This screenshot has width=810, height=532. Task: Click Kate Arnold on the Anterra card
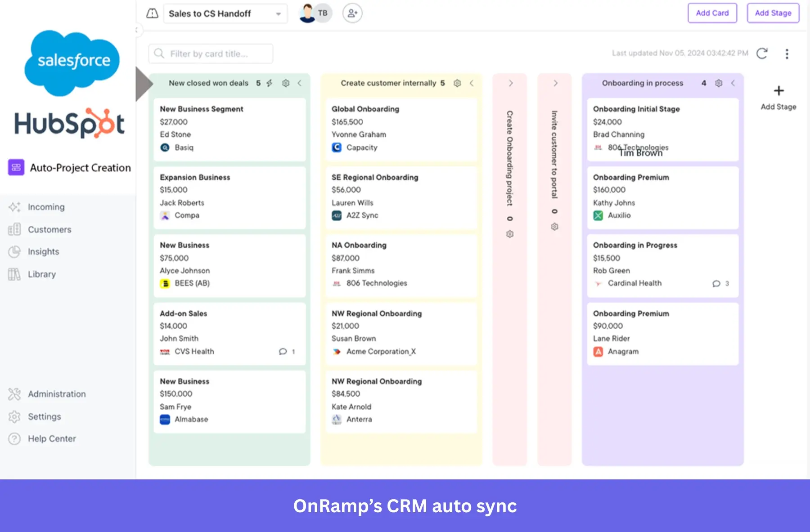[351, 407]
